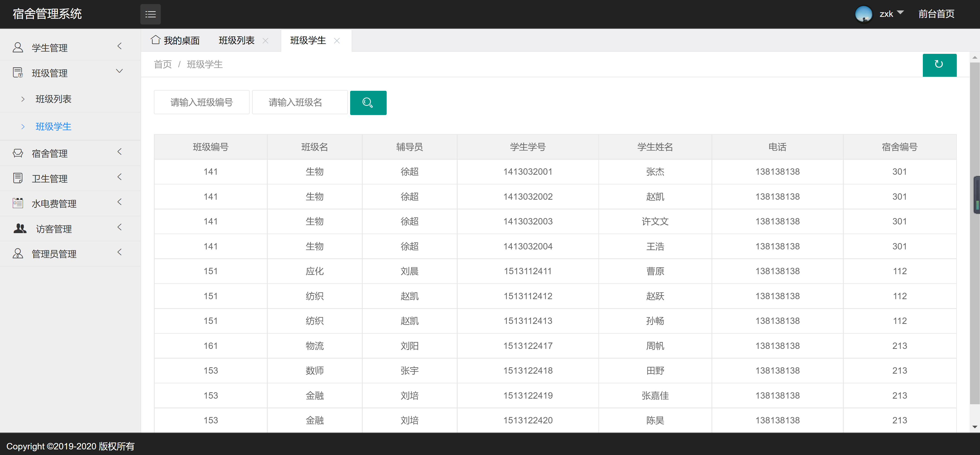Collapse the 班级管理 menu chevron
Screen dimensions: 980x455
119,71
